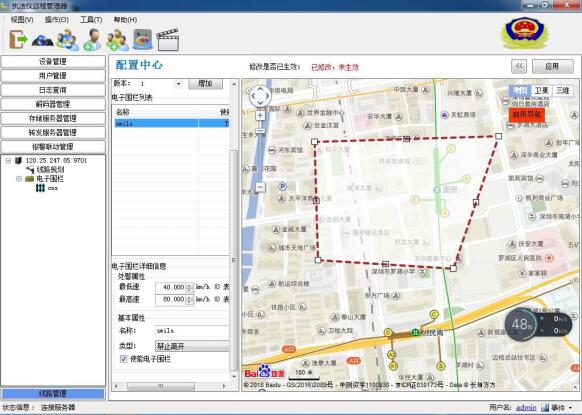Click the exit door toolbar icon

(x=18, y=40)
